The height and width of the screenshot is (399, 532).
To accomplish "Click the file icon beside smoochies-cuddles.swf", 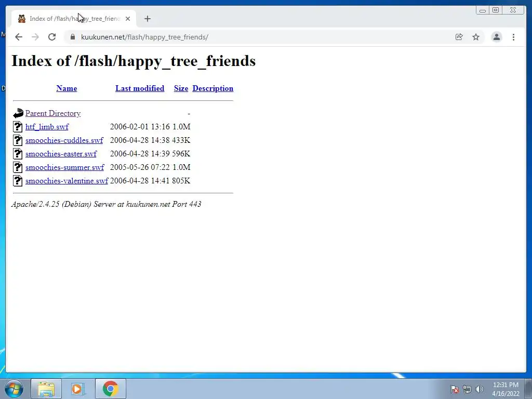I will (x=18, y=140).
